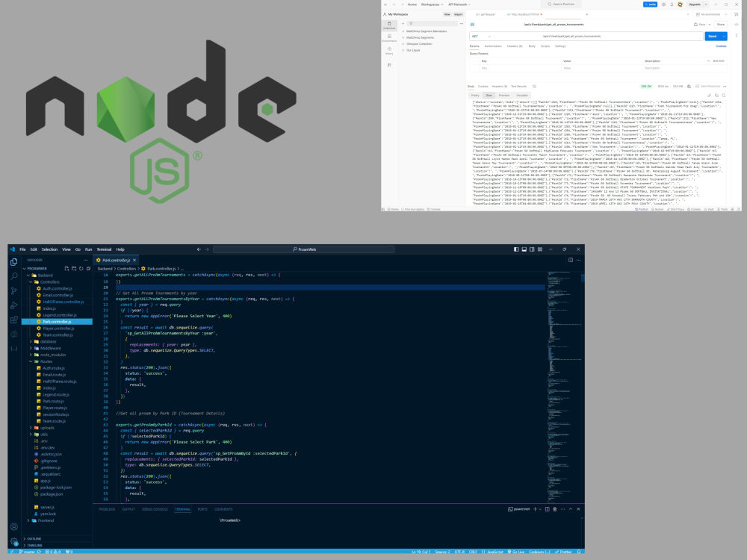Click the VS Code command center search box
Image resolution: width=747 pixels, height=560 pixels.
coord(304,249)
